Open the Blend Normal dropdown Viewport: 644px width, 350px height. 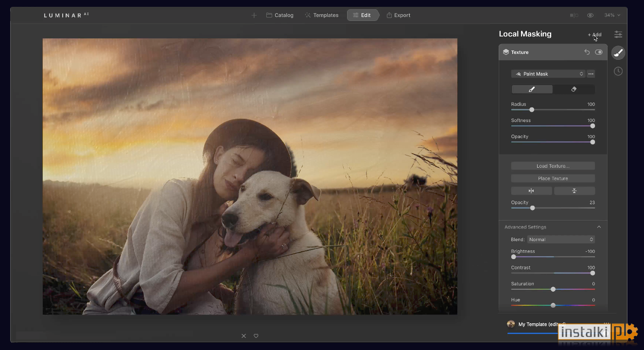pyautogui.click(x=561, y=240)
